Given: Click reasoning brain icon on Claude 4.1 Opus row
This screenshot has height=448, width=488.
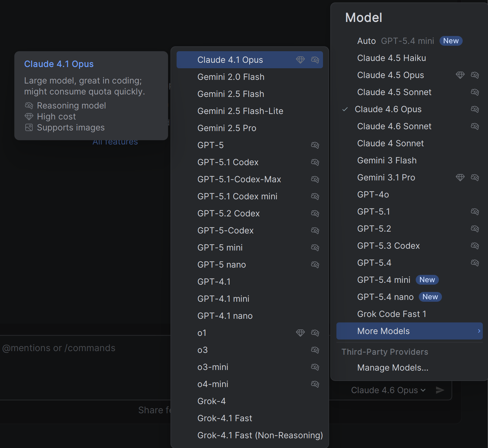Looking at the screenshot, I should [315, 60].
